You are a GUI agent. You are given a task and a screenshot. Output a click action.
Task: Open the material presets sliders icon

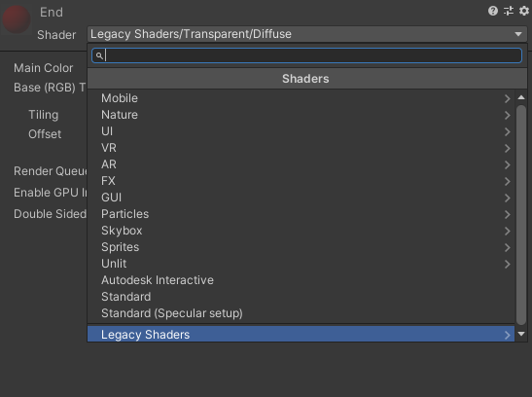pos(509,12)
